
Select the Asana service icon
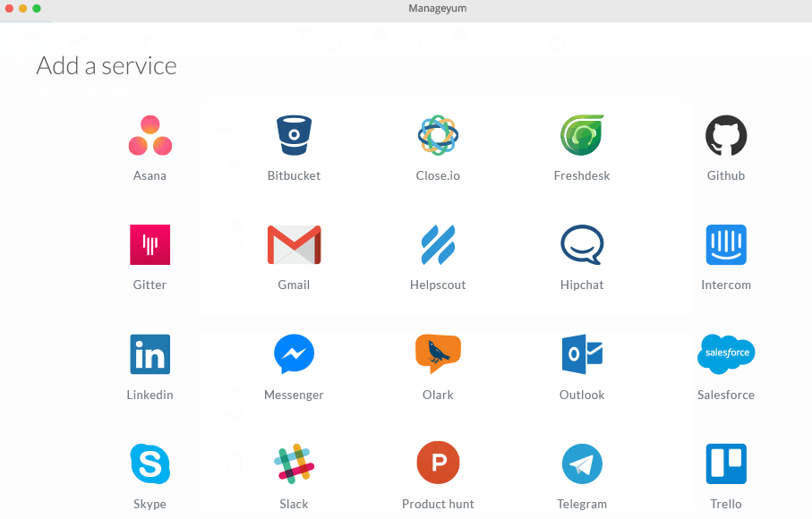point(150,135)
